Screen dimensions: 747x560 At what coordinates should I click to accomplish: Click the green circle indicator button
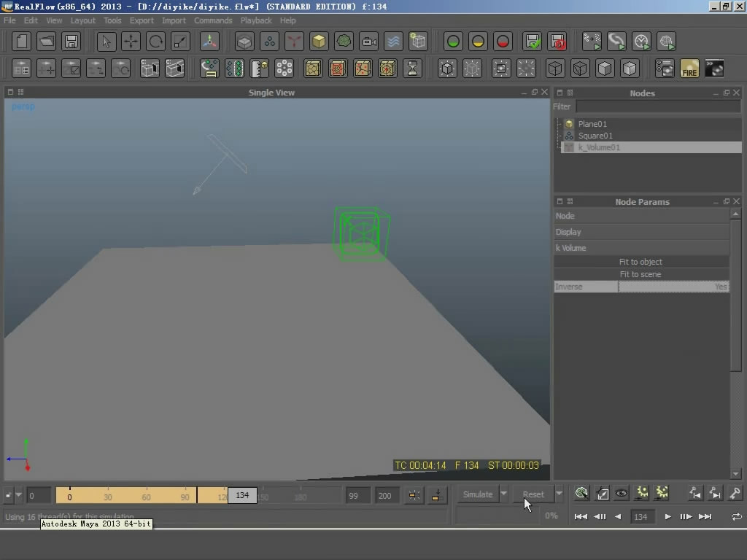point(453,42)
